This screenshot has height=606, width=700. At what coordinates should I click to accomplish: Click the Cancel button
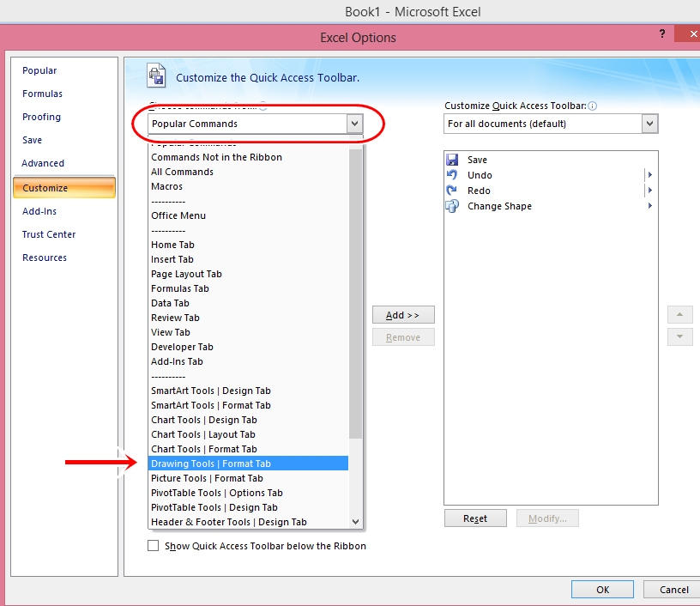pos(673,590)
